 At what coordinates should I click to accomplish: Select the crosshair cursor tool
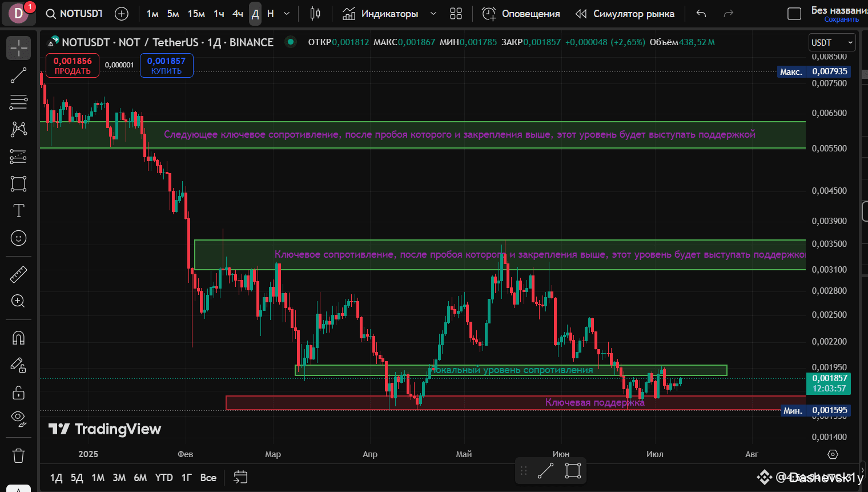click(x=18, y=48)
